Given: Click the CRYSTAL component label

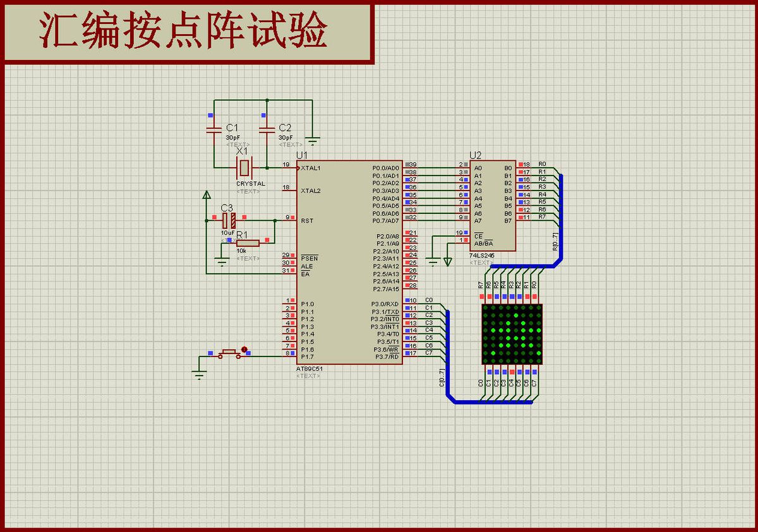Looking at the screenshot, I should pyautogui.click(x=251, y=184).
